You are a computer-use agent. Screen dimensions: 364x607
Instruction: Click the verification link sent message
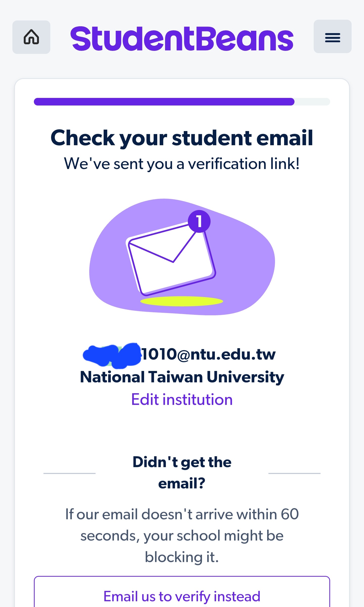[182, 164]
